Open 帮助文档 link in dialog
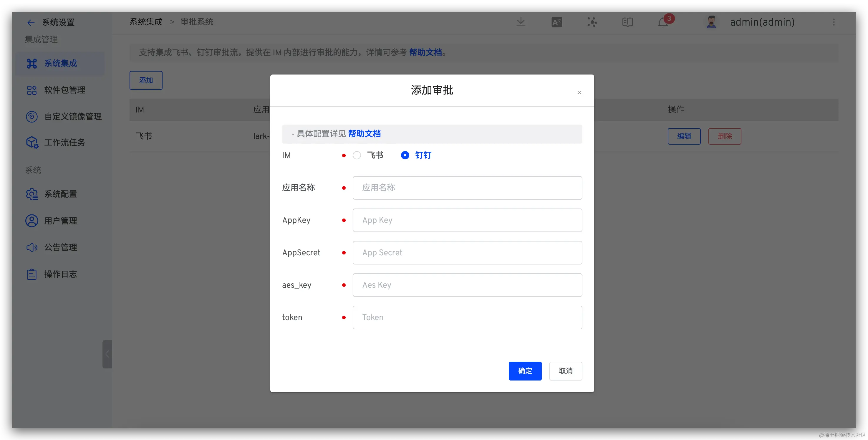 click(364, 134)
